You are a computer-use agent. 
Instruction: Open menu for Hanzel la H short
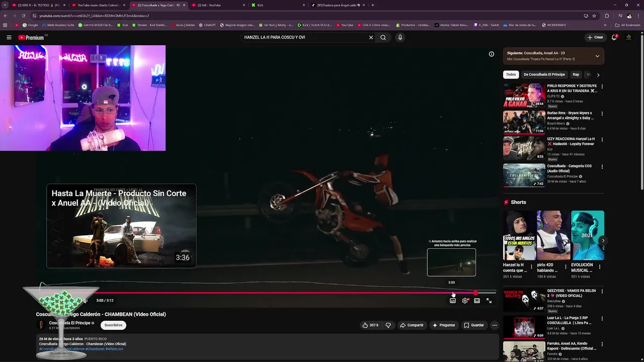(x=531, y=266)
